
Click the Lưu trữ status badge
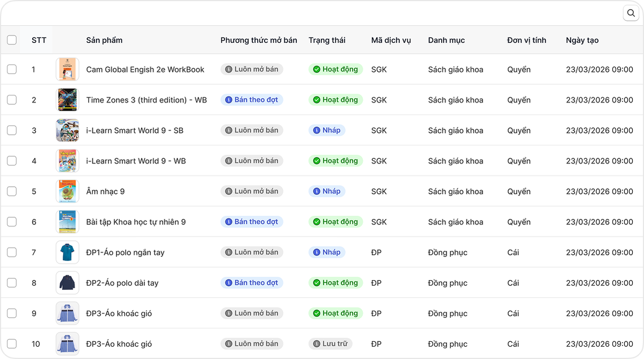coord(331,344)
